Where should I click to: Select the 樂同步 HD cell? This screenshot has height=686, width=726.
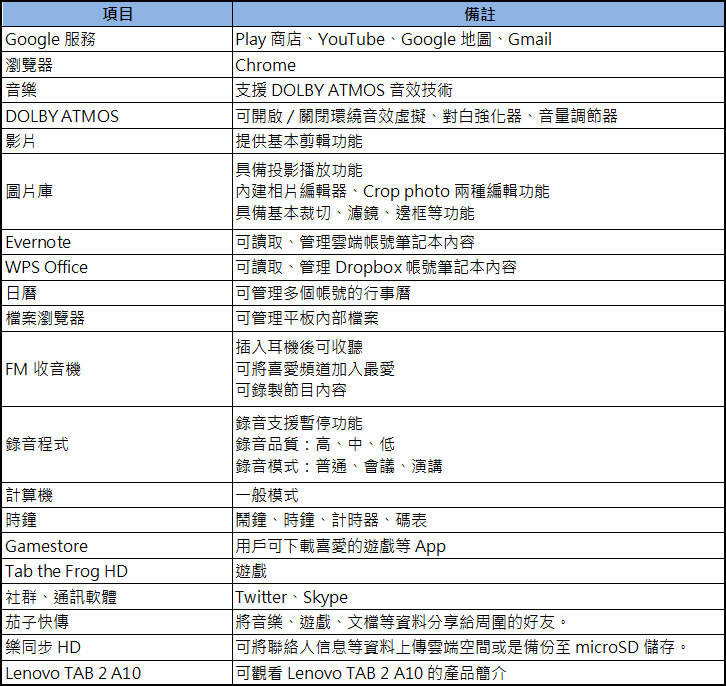[x=117, y=648]
